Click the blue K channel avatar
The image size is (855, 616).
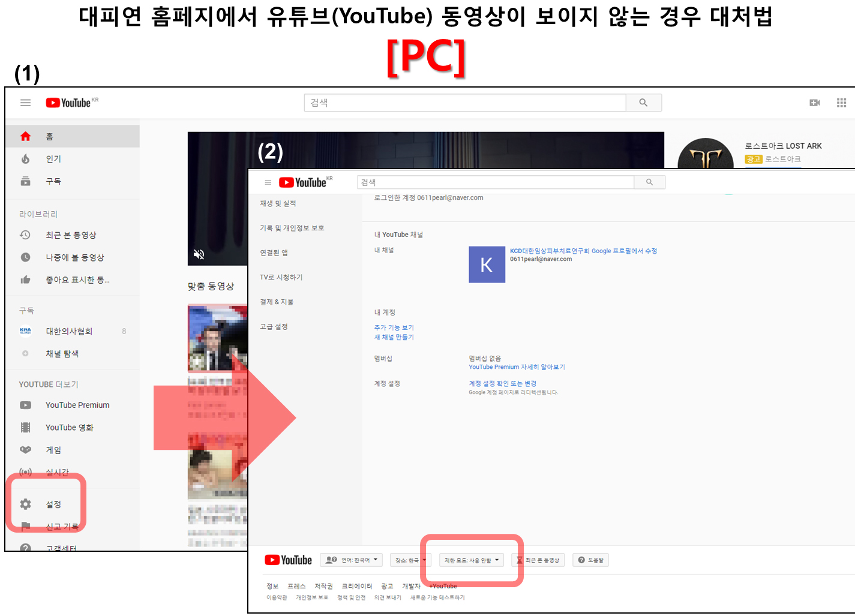pos(487,265)
